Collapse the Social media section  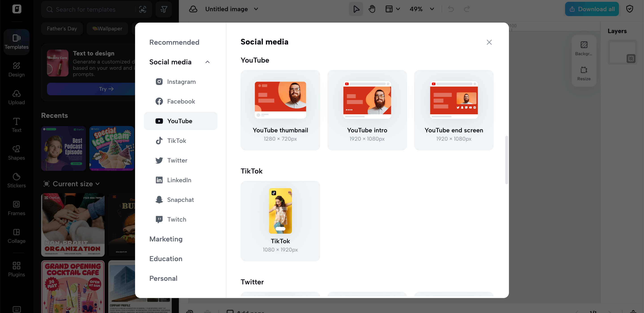[x=207, y=62]
